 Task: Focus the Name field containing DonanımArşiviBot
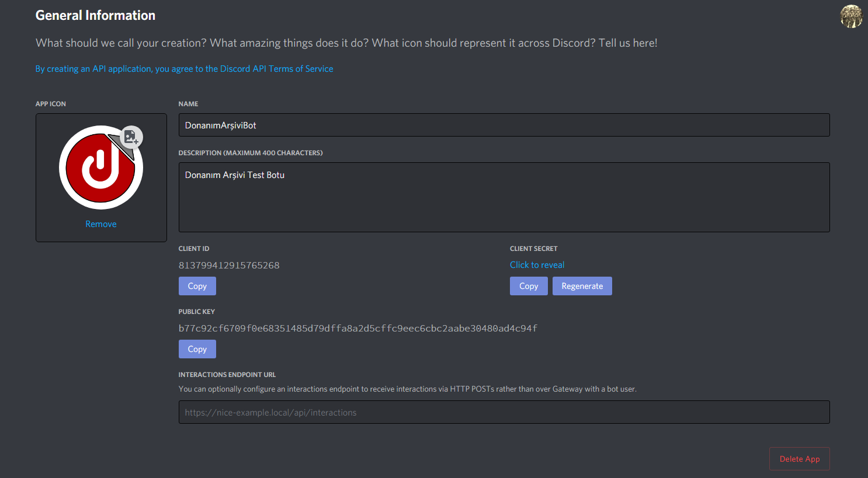(x=504, y=125)
